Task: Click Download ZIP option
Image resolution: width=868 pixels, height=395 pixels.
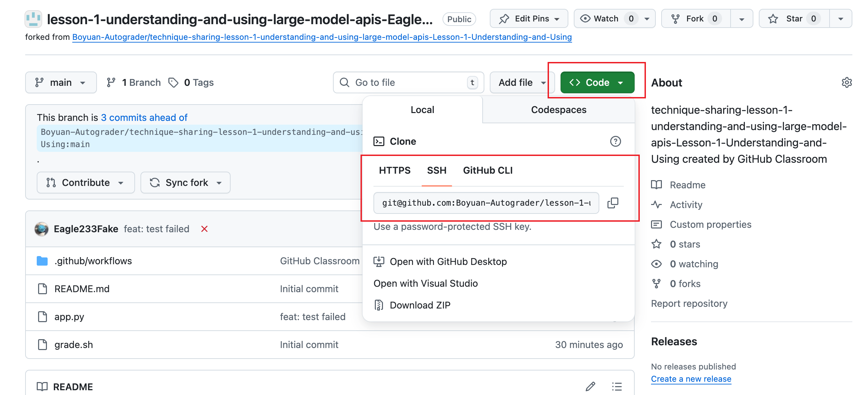Action: coord(420,305)
